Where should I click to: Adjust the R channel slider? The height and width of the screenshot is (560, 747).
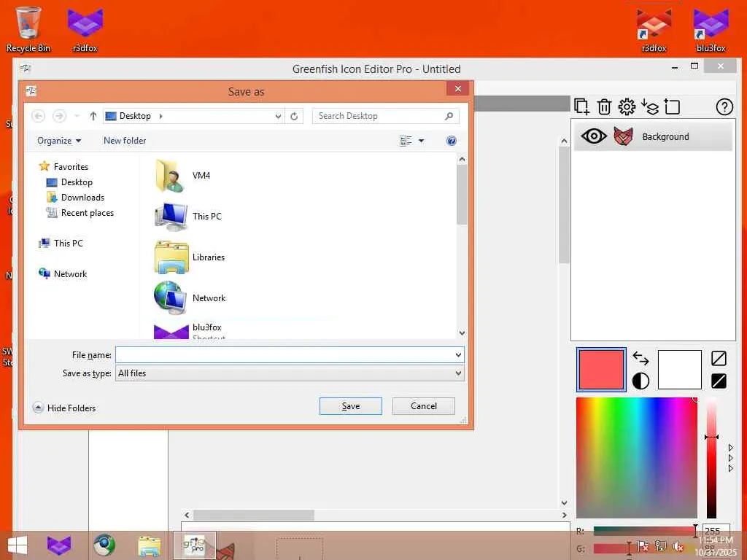pyautogui.click(x=645, y=531)
